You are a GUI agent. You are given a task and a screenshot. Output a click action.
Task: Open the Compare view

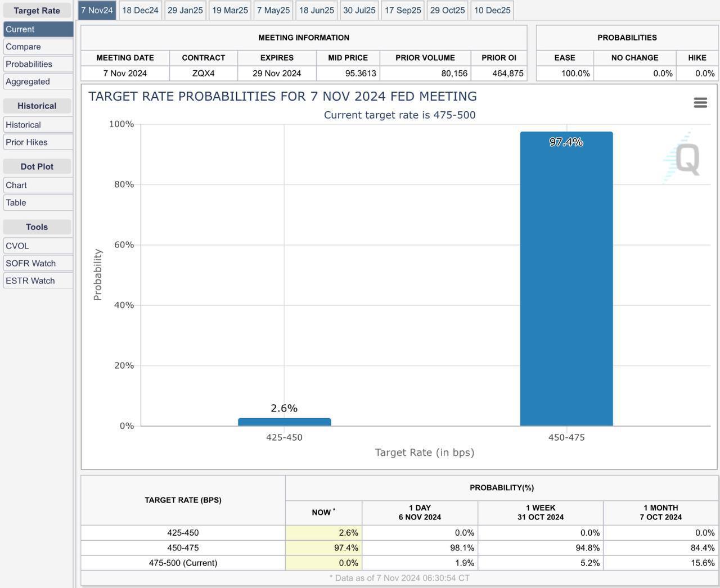click(38, 47)
